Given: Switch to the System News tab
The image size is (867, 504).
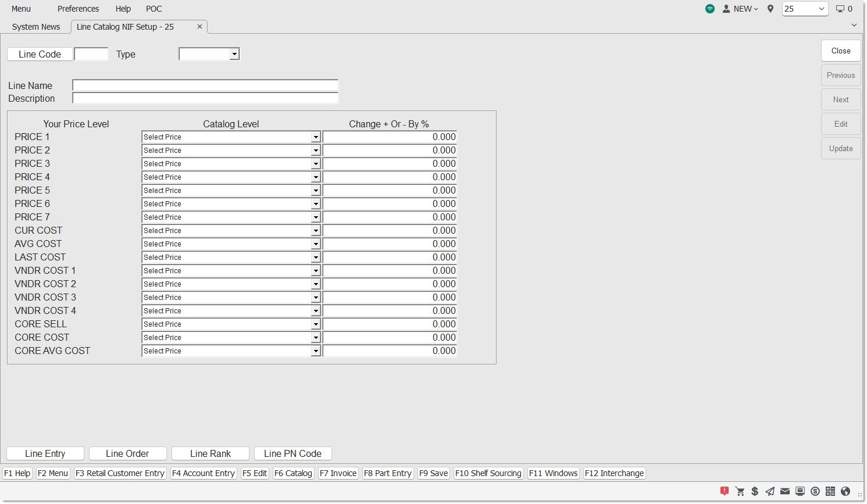Looking at the screenshot, I should [x=36, y=27].
